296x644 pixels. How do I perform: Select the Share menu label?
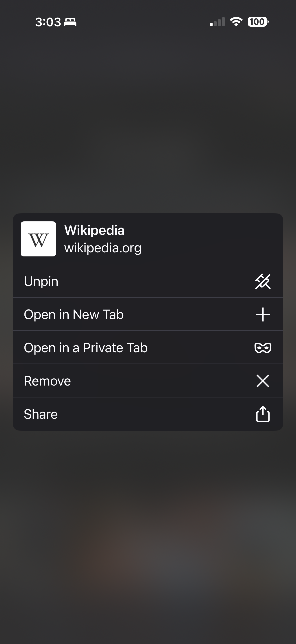pos(41,414)
